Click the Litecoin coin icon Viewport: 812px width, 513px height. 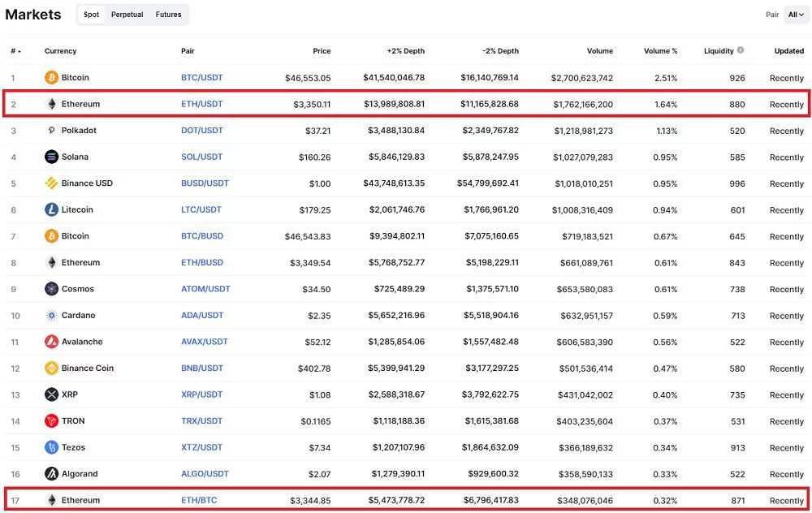click(52, 209)
